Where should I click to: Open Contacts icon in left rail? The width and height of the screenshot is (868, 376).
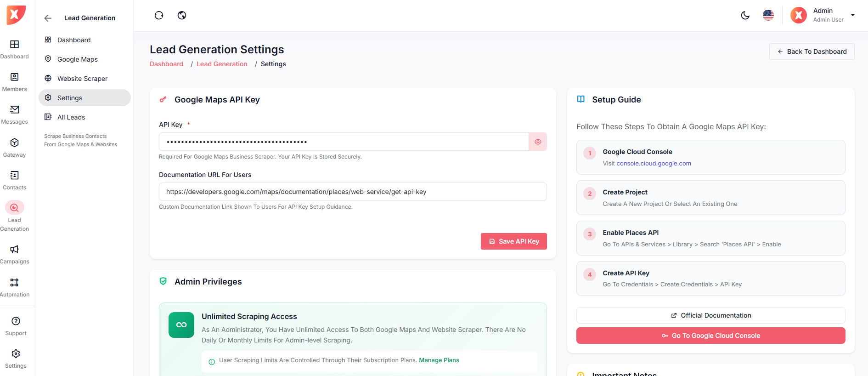coord(14,180)
